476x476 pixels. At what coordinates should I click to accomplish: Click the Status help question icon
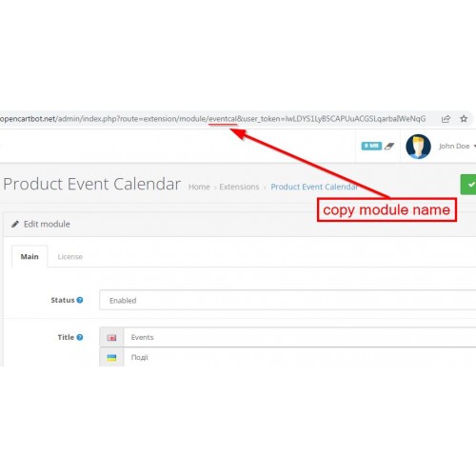pos(80,300)
